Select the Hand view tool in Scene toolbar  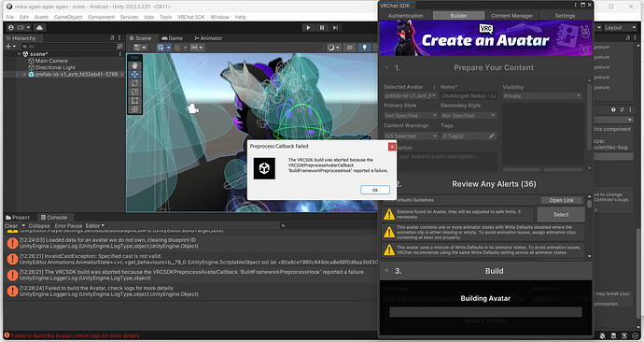pyautogui.click(x=134, y=65)
